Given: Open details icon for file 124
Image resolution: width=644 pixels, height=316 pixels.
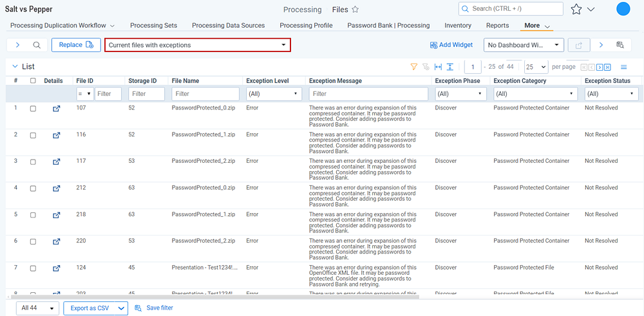Looking at the screenshot, I should pyautogui.click(x=57, y=268).
